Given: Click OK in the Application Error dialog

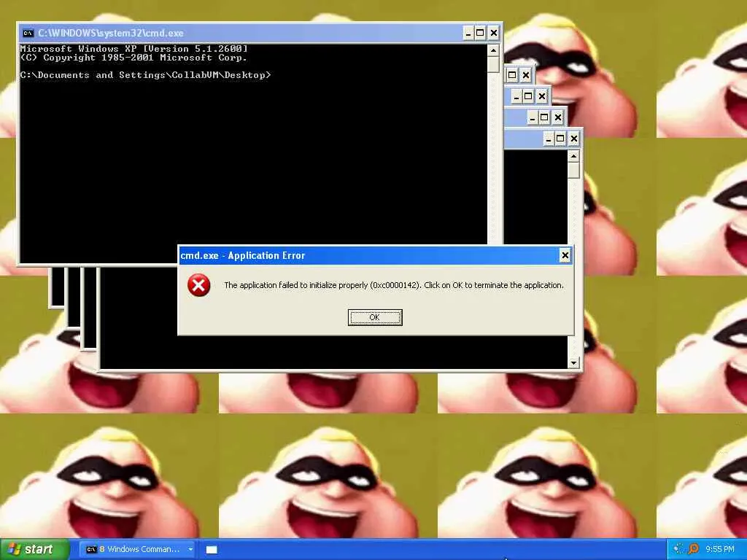Looking at the screenshot, I should (375, 318).
